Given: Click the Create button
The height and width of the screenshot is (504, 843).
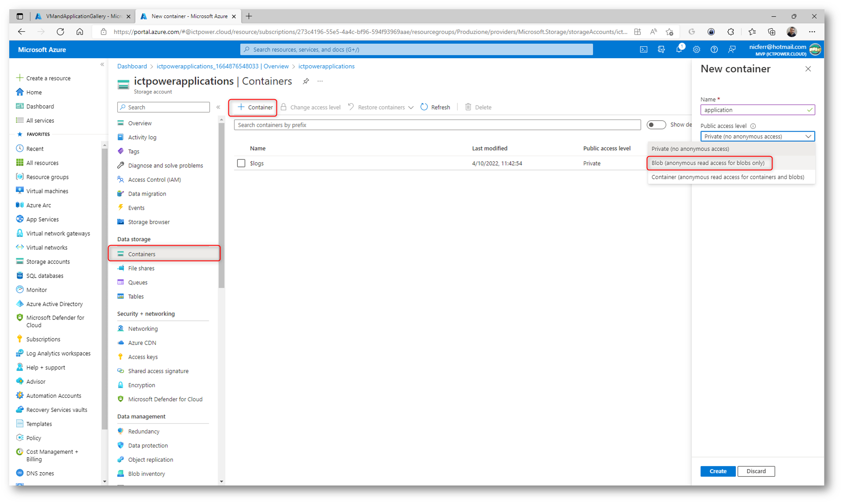Looking at the screenshot, I should (717, 471).
